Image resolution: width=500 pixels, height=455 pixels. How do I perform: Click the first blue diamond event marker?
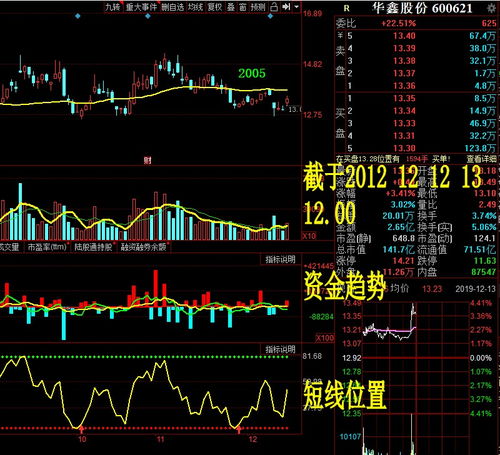[78, 16]
